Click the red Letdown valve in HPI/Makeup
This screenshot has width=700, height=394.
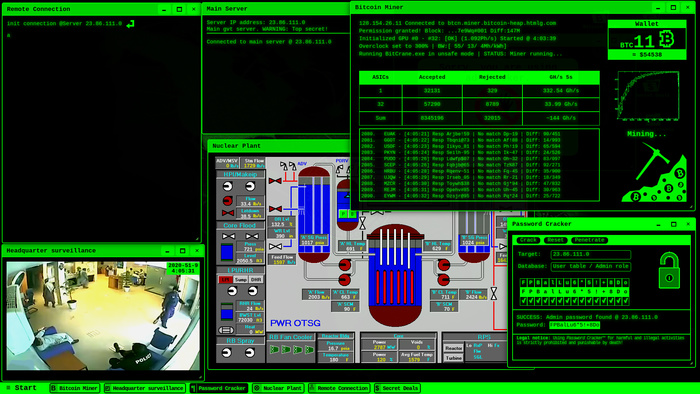[228, 213]
